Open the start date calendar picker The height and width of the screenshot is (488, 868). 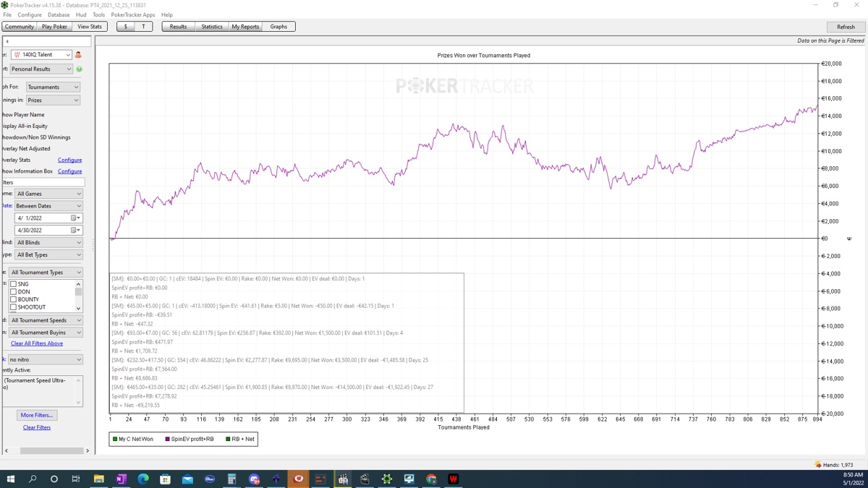pyautogui.click(x=73, y=218)
